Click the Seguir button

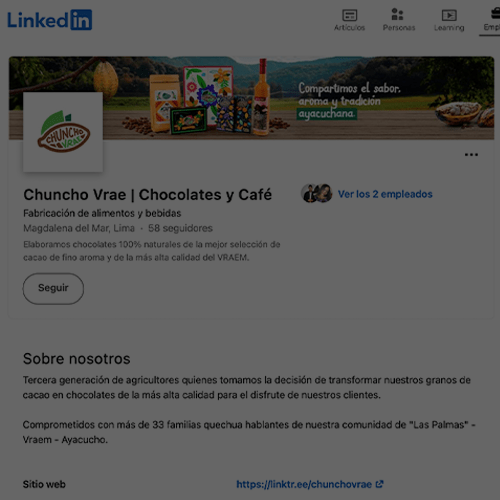pos(53,288)
